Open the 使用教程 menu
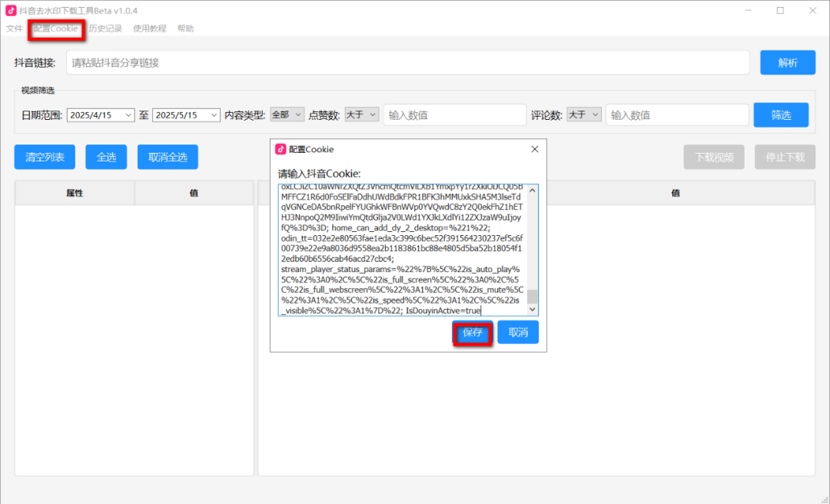 tap(149, 28)
